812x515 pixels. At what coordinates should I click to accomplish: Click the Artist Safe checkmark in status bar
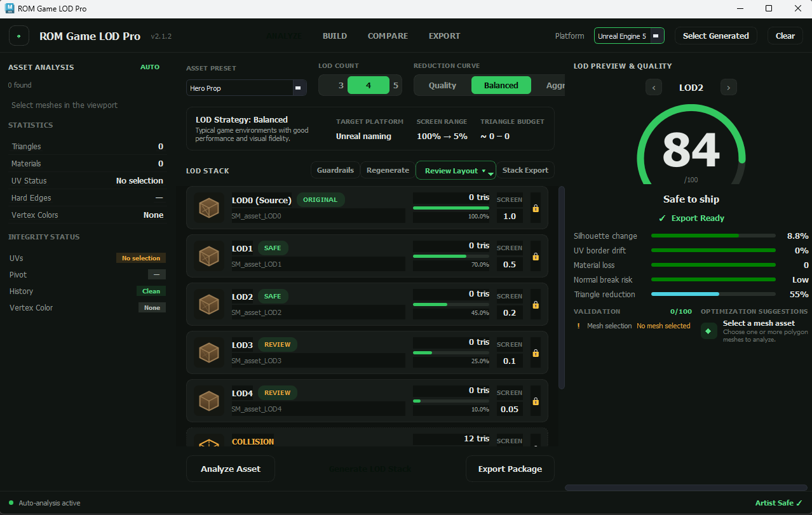pos(799,503)
